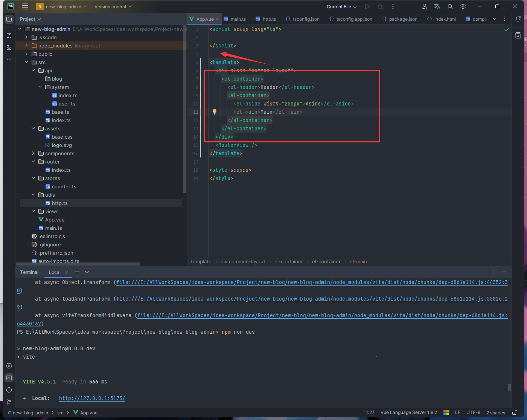The width and height of the screenshot is (527, 420).
Task: Hide the Terminal panel with the minimize icon
Action: (x=504, y=272)
